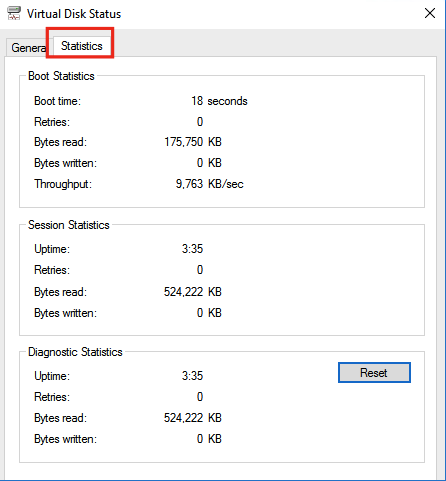Click the Diagnostic Bytes read 524,222 KB value
The image size is (446, 481).
(x=193, y=418)
